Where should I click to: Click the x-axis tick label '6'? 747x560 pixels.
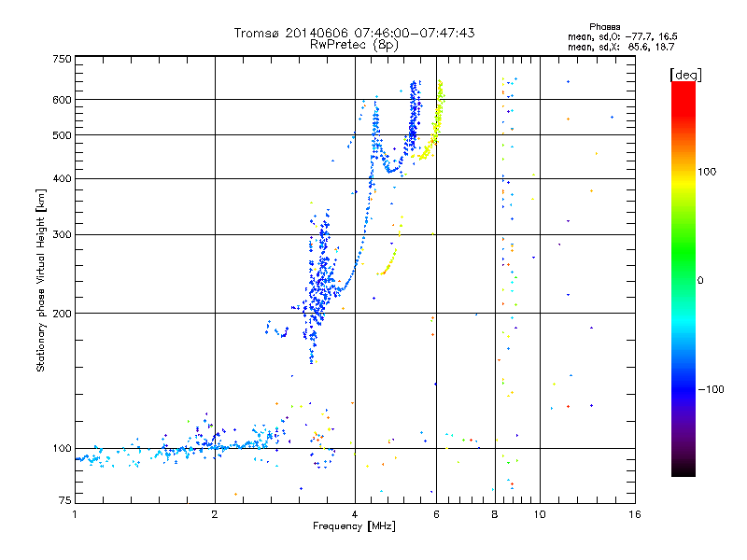point(436,514)
